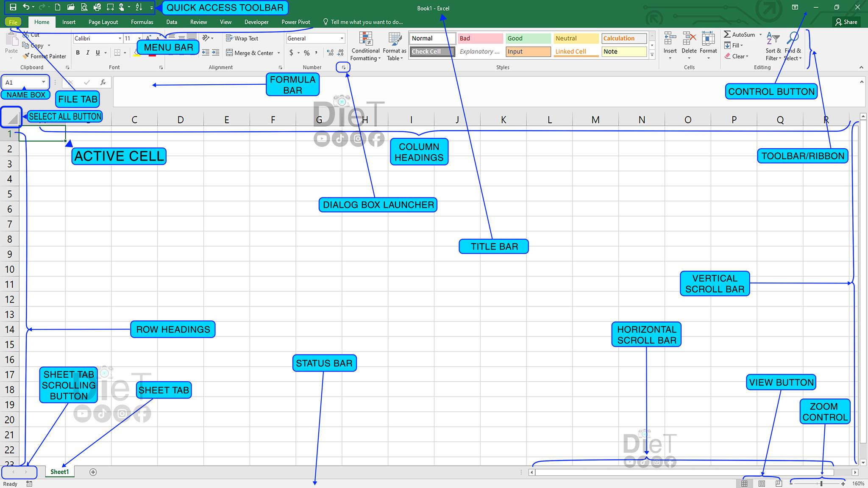Click the Undo arrow icon
This screenshot has width=868, height=488.
26,7
